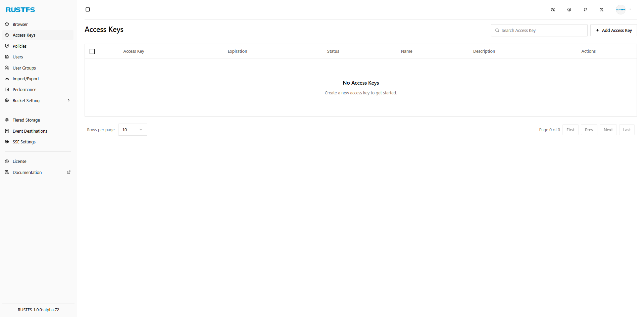
Task: Click the Actions column header
Action: pos(588,51)
